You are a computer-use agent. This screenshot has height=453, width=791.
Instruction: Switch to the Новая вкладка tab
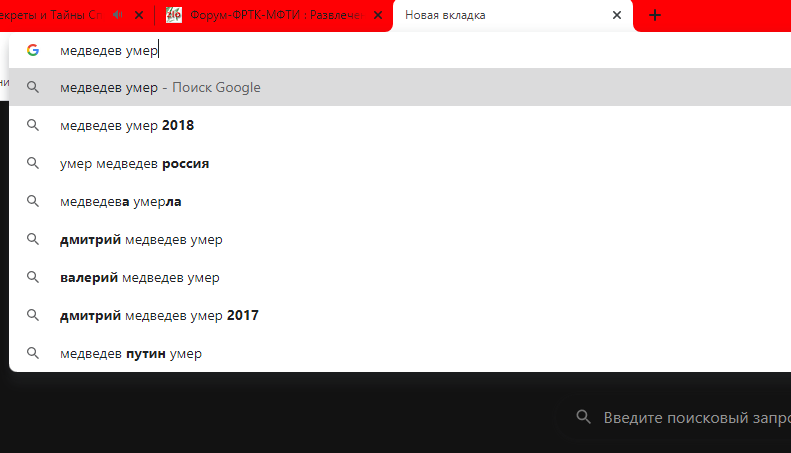[x=500, y=15]
